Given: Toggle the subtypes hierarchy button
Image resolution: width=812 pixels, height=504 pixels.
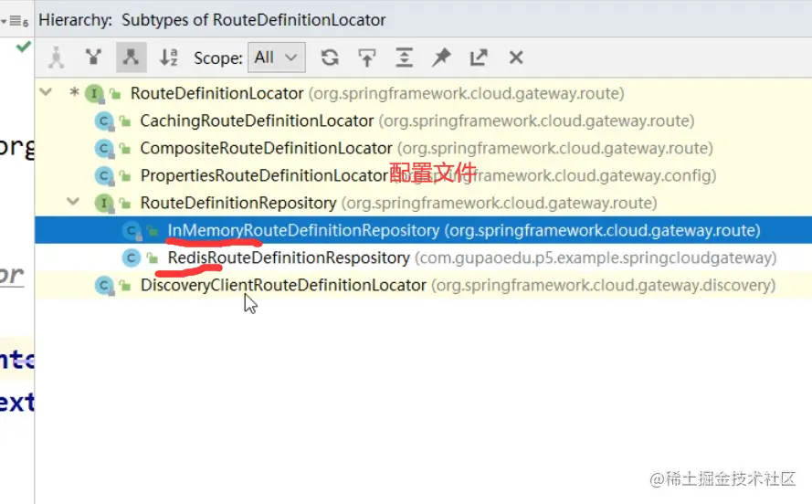Looking at the screenshot, I should tap(131, 58).
